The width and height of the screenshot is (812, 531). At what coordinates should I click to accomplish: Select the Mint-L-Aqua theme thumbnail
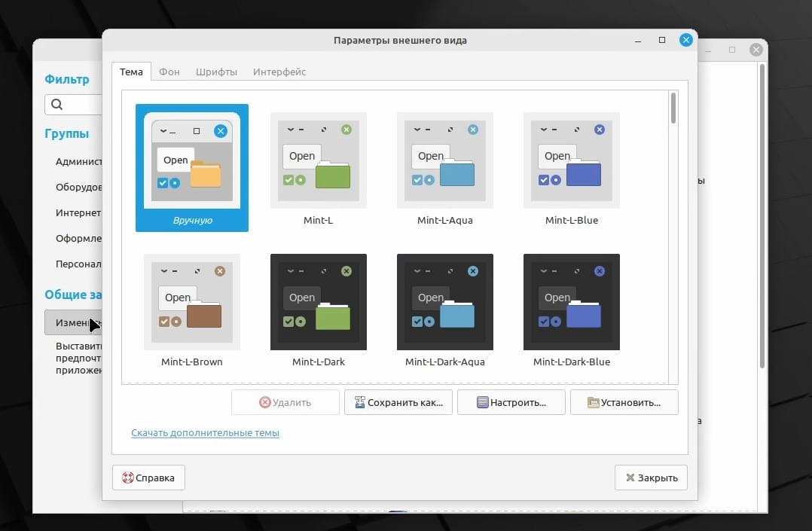445,160
